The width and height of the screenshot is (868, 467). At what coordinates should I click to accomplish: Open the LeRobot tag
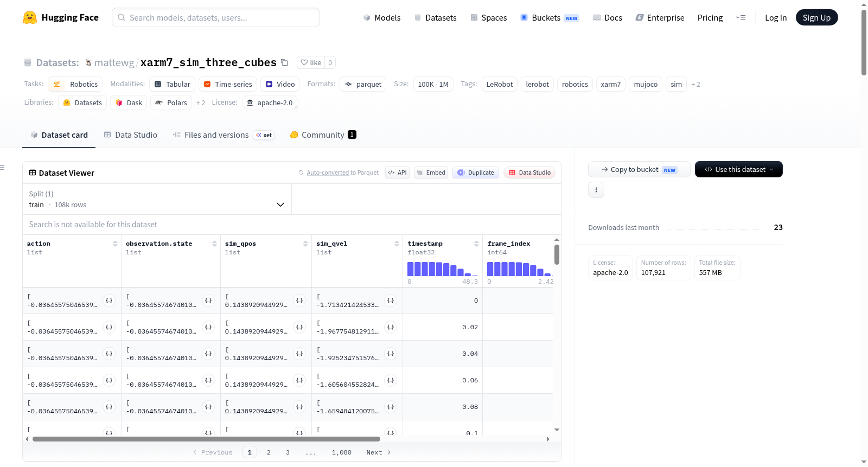(x=500, y=84)
